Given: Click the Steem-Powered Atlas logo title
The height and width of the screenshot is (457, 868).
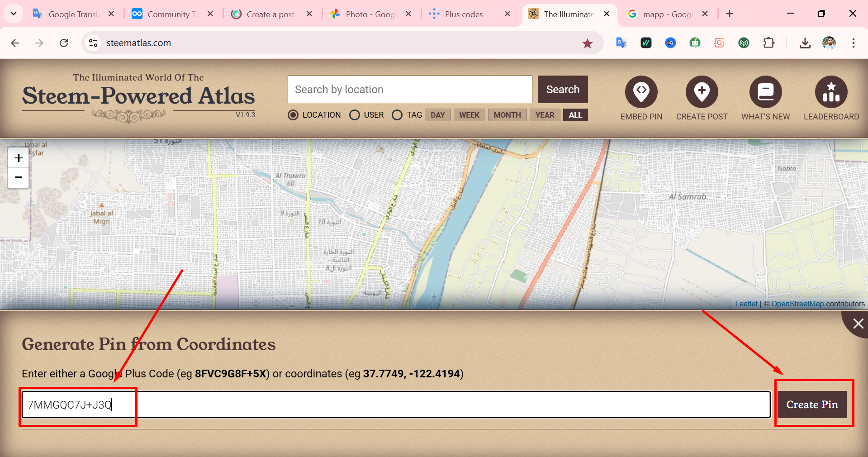Looking at the screenshot, I should point(138,96).
